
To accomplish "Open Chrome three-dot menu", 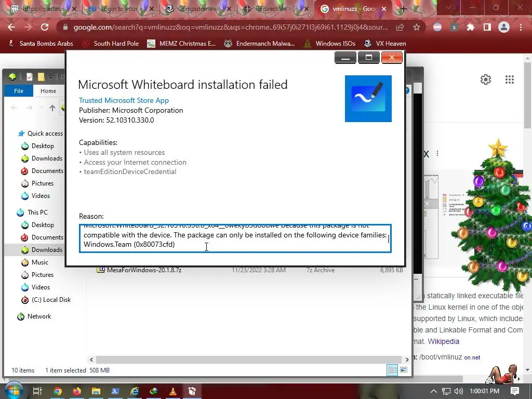I will (x=521, y=27).
